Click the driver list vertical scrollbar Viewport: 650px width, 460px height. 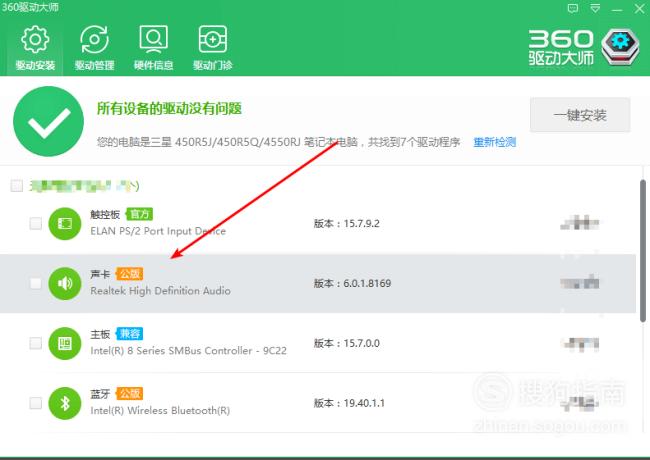point(643,251)
